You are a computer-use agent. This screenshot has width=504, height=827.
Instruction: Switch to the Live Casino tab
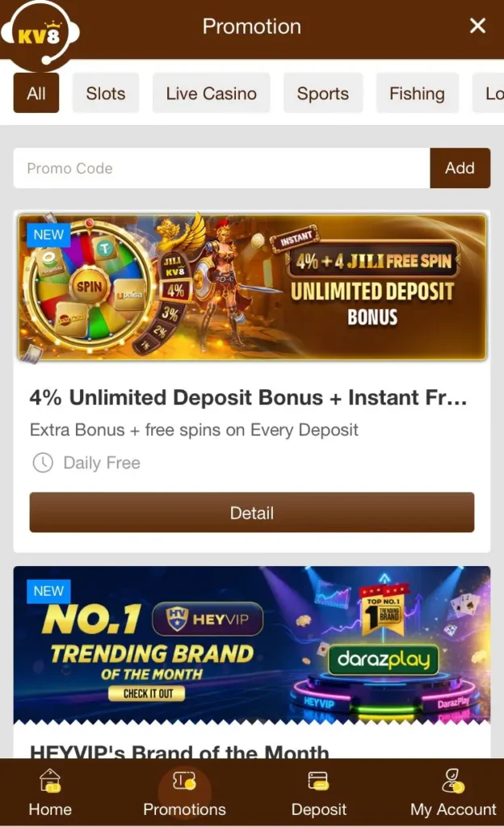coord(211,94)
